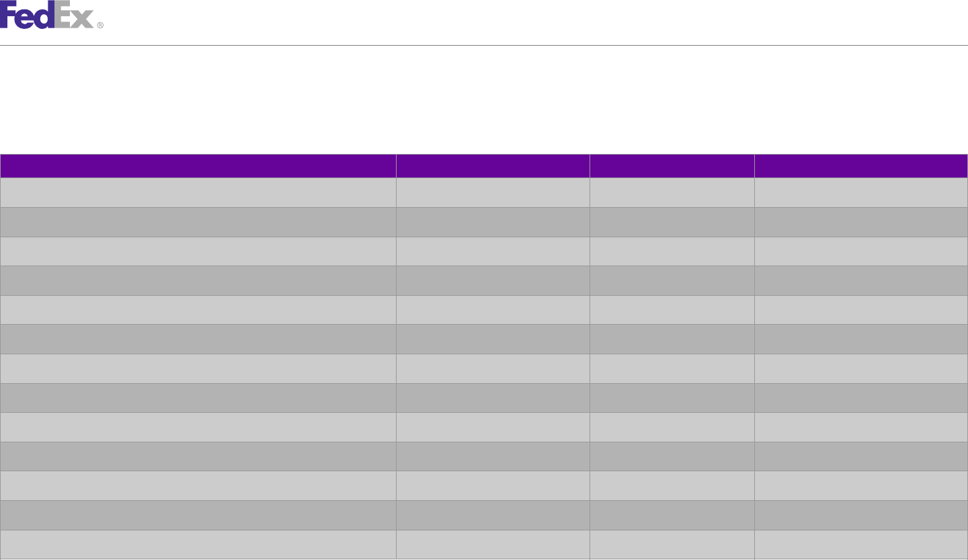Click first column cell in third table row
Screen dimensions: 968x560
[x=198, y=251]
